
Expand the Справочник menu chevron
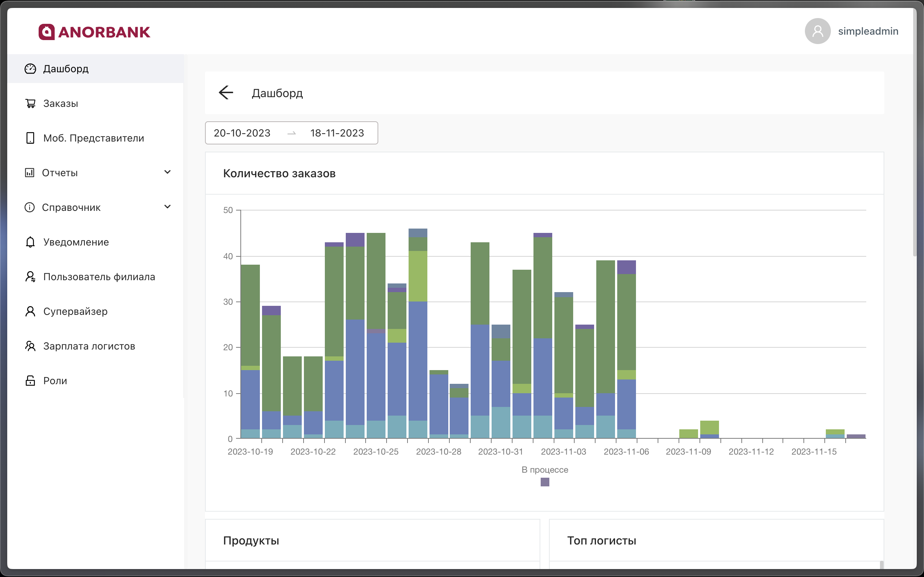167,207
